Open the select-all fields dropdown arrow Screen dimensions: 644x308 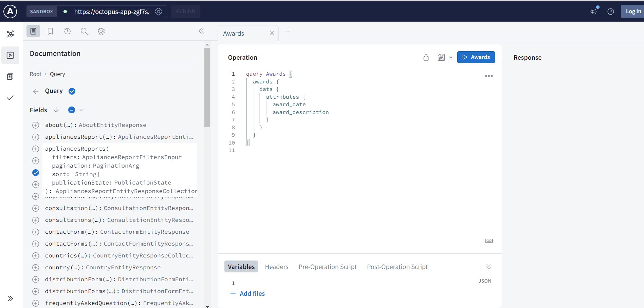coord(81,110)
